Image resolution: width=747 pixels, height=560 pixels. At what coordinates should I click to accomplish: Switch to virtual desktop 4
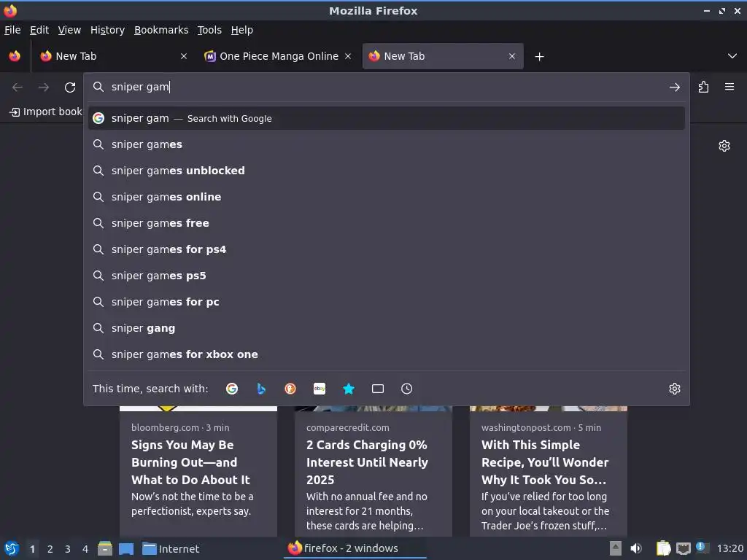(85, 549)
